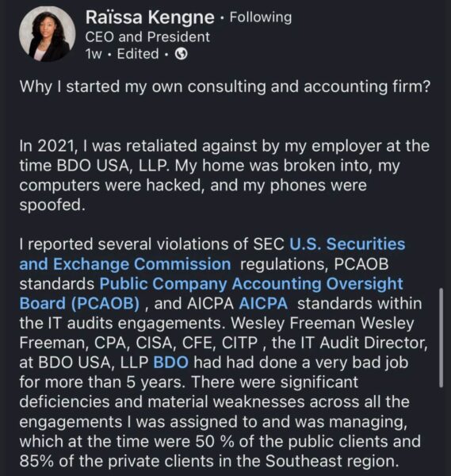
Task: Open Public Company Accounting Oversight link
Action: 251,284
